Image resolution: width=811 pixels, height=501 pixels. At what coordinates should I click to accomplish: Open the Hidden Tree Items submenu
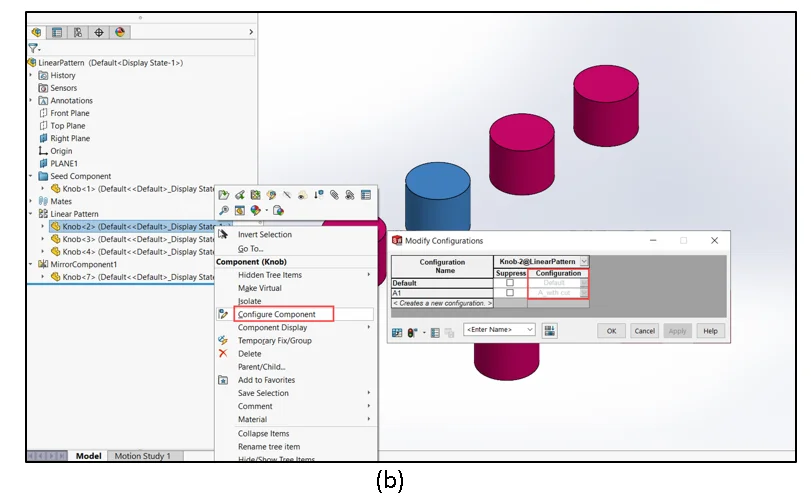[270, 275]
